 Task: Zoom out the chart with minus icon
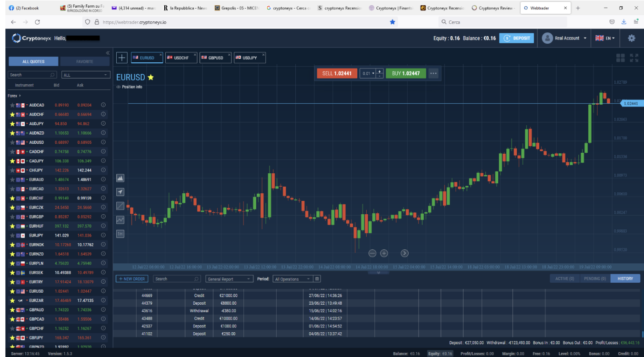(x=372, y=253)
